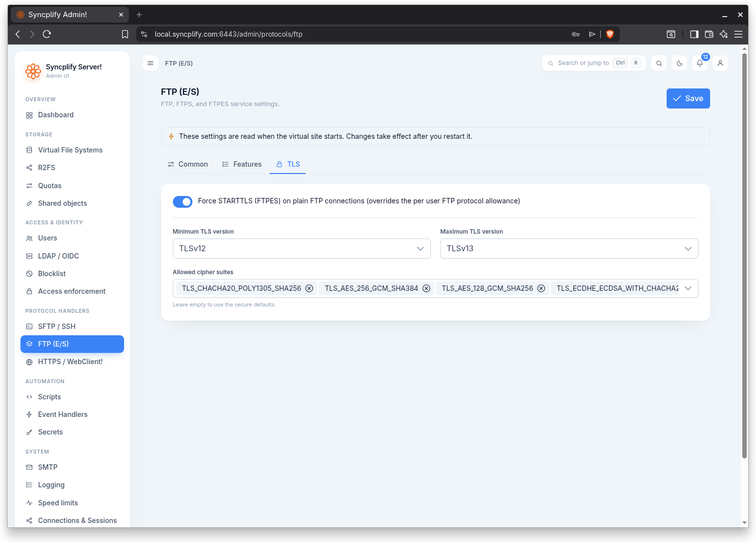Viewport: 756px width, 543px height.
Task: Open the browser main menu
Action: point(738,34)
